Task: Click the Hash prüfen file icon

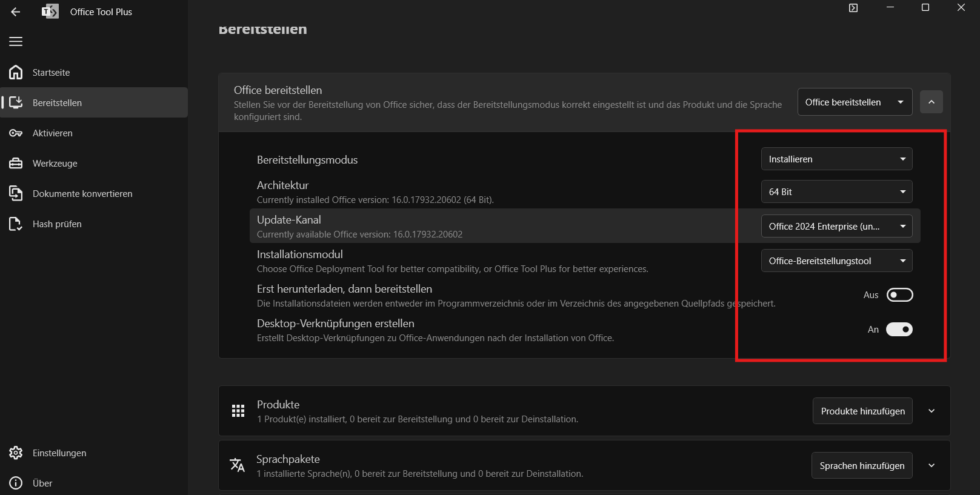Action: click(x=16, y=224)
